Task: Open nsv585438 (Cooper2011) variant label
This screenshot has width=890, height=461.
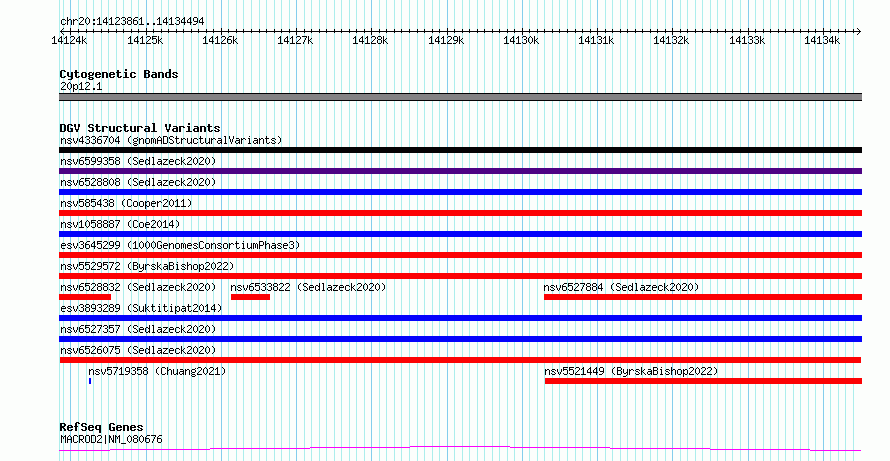Action: (126, 203)
